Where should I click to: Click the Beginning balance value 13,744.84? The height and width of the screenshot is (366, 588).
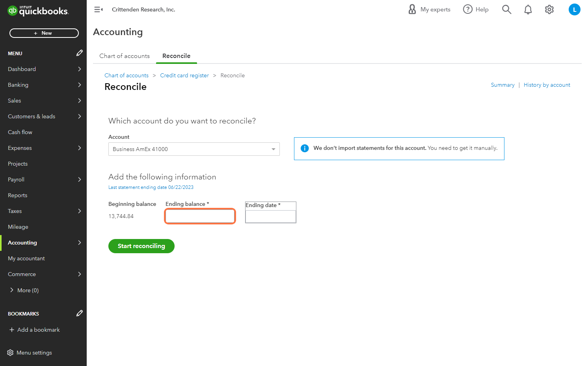tap(121, 216)
